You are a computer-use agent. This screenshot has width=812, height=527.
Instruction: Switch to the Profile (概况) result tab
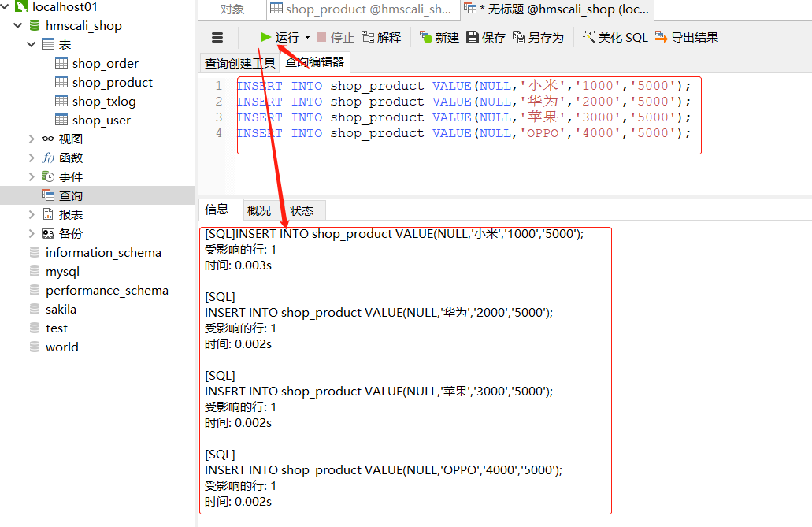pos(259,210)
